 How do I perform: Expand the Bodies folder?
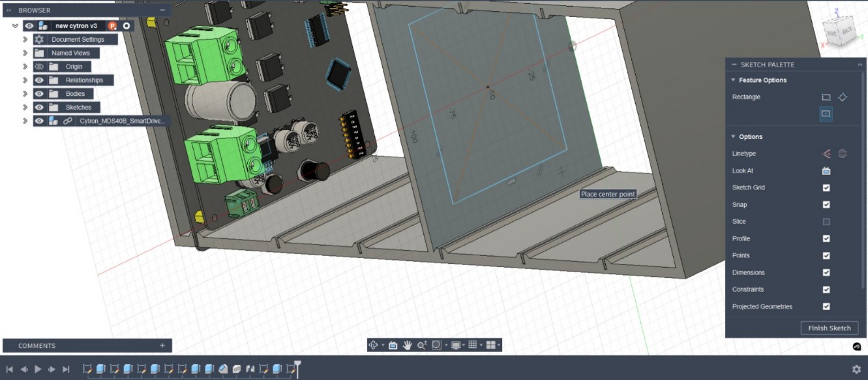click(x=25, y=93)
